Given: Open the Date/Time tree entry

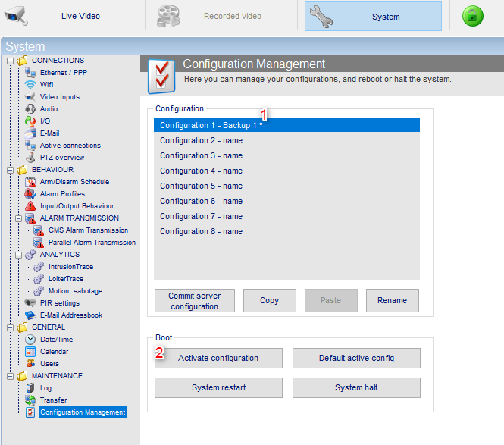Looking at the screenshot, I should (57, 340).
